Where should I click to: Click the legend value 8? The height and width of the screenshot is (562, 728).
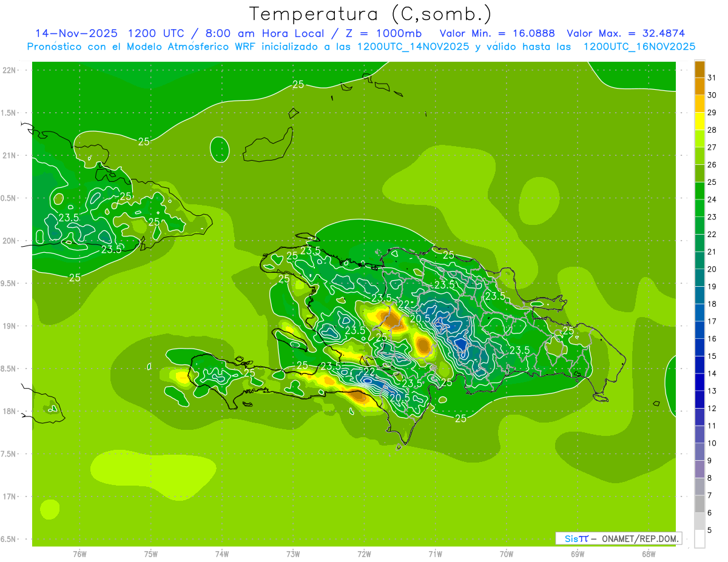[710, 478]
